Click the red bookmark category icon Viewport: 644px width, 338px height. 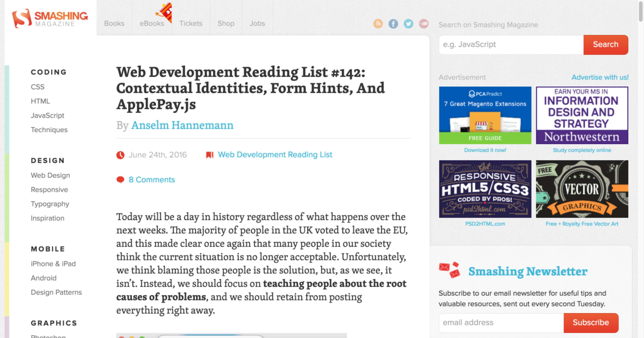pos(209,154)
